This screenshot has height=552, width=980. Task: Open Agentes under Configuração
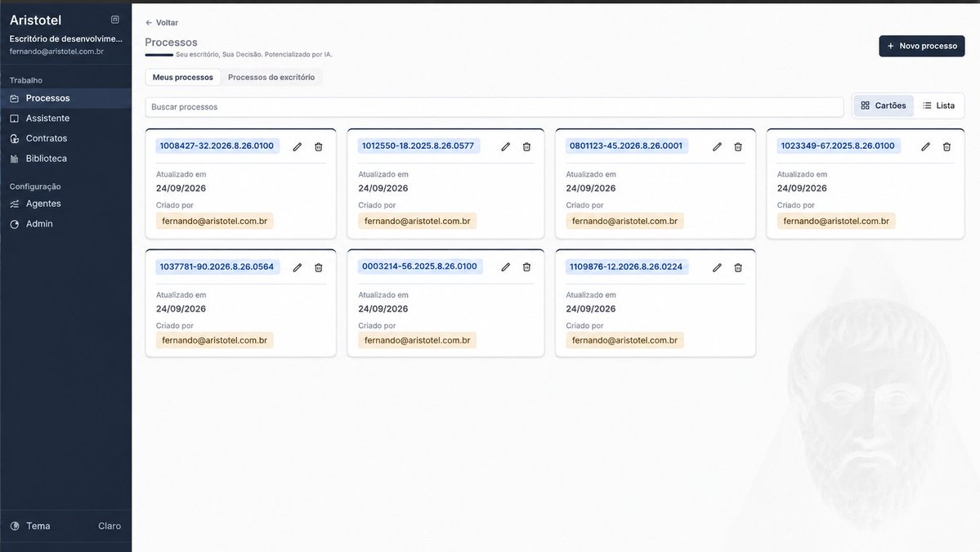[x=65, y=203]
